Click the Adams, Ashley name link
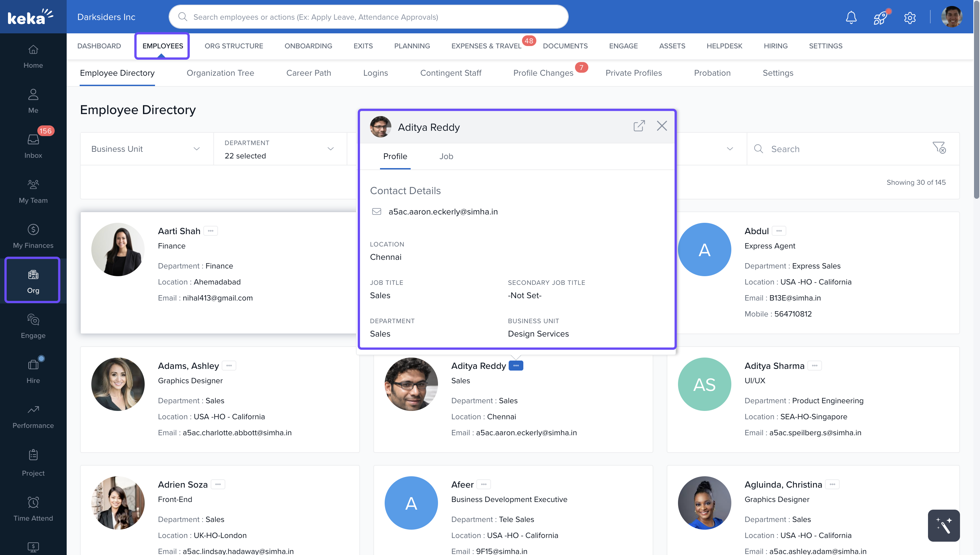 coord(188,366)
